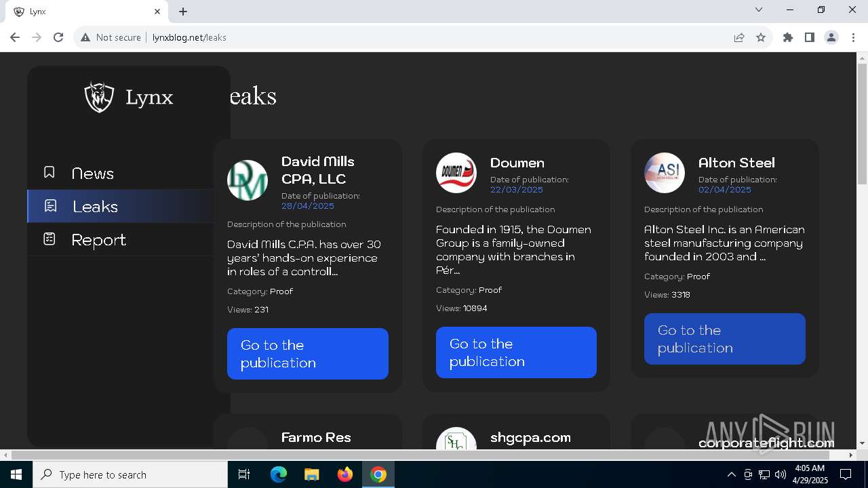
Task: Click the browser Forward arrow
Action: (37, 37)
